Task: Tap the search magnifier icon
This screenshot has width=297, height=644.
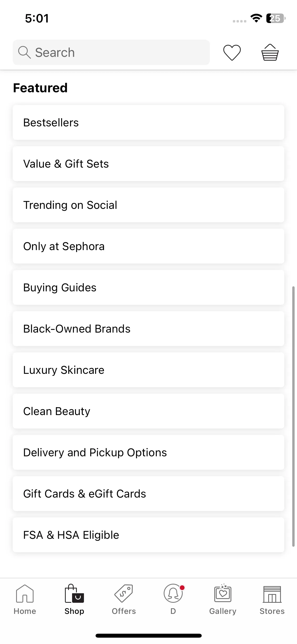Action: [x=24, y=52]
